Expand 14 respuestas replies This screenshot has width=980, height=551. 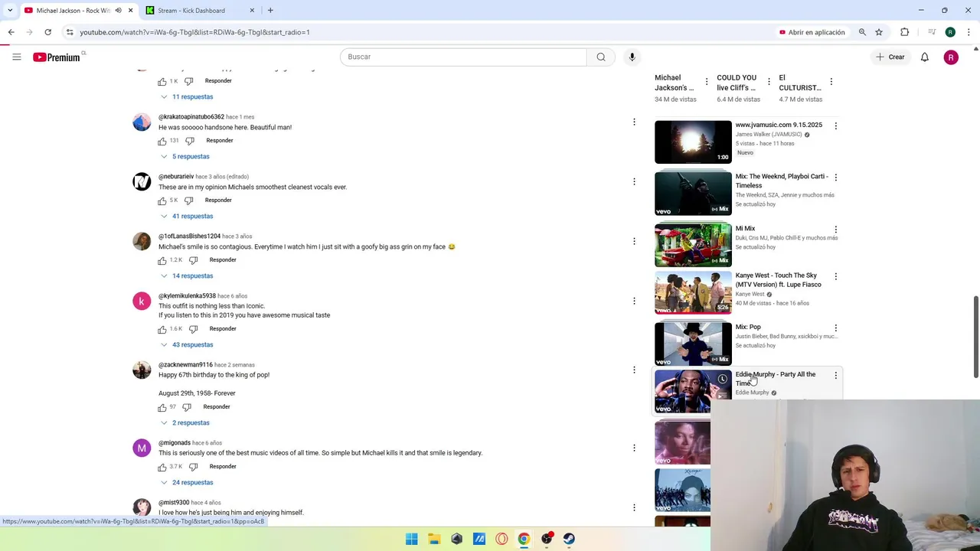[186, 276]
